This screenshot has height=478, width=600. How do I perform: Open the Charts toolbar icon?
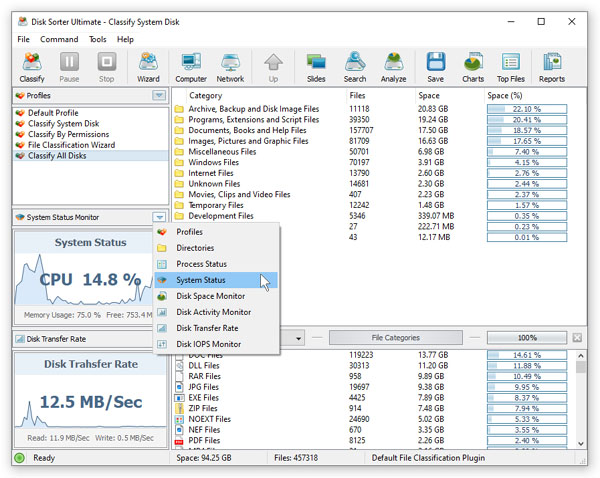pos(473,67)
